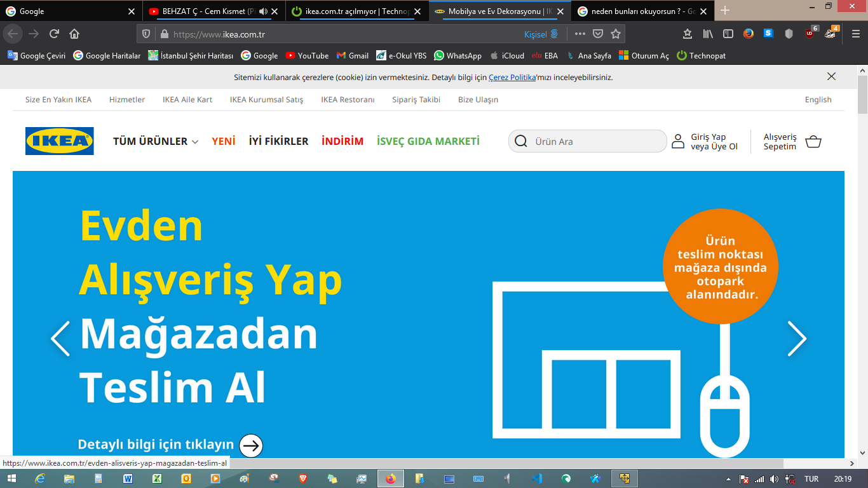The width and height of the screenshot is (868, 488).
Task: Click the Firefox home button
Action: [74, 34]
